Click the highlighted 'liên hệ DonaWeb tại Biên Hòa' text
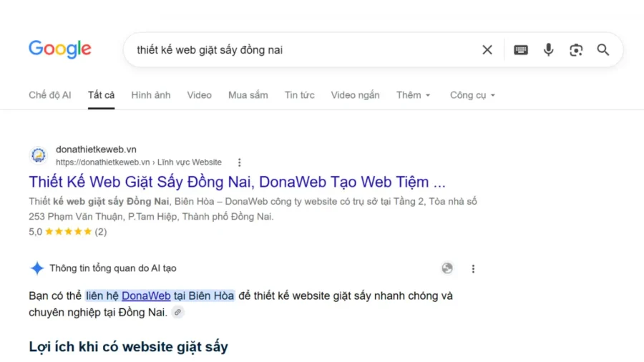This screenshot has height=362, width=644. point(160,295)
